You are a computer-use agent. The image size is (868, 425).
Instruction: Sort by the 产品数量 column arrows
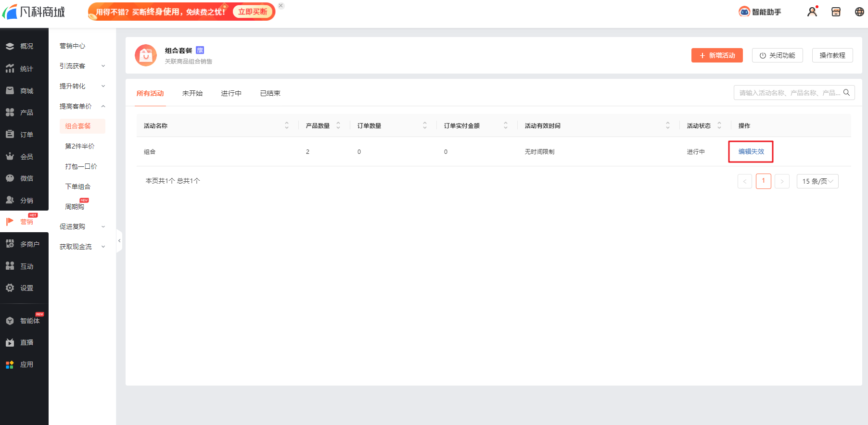(338, 125)
